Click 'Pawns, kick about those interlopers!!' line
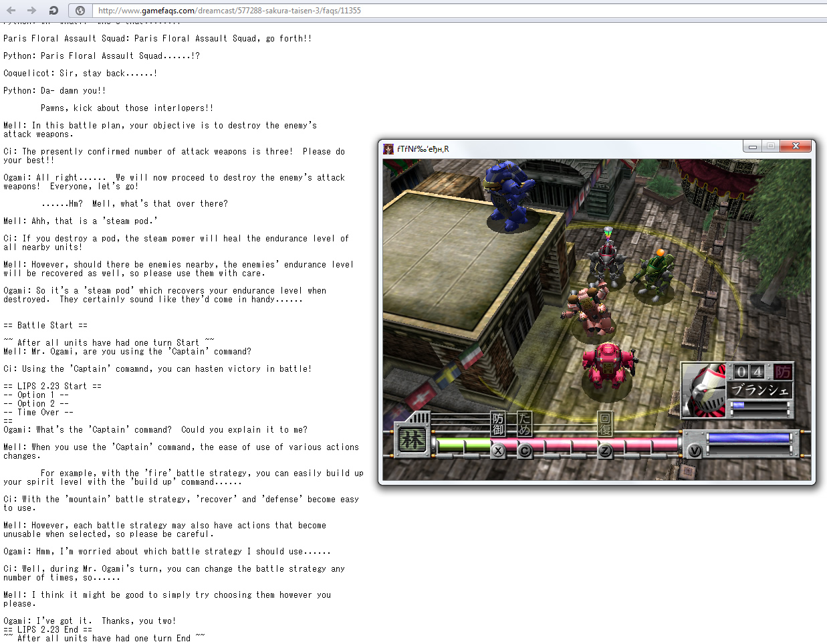827x644 pixels. point(127,108)
